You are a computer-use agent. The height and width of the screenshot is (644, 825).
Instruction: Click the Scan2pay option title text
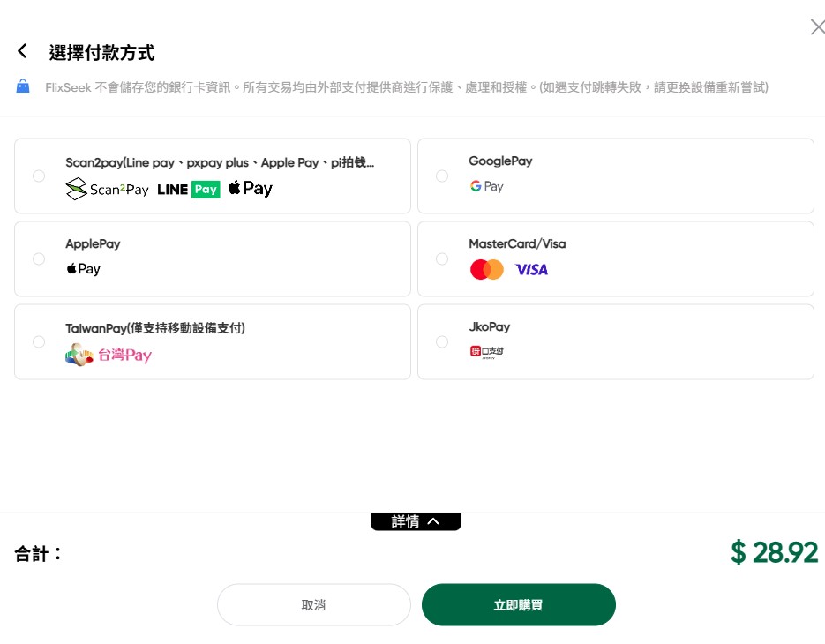(220, 162)
